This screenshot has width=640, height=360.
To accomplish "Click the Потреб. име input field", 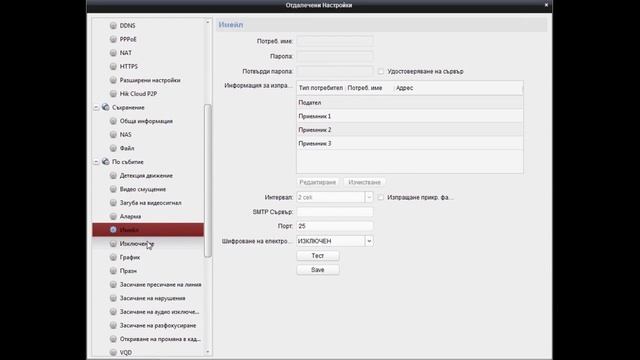I will click(335, 41).
